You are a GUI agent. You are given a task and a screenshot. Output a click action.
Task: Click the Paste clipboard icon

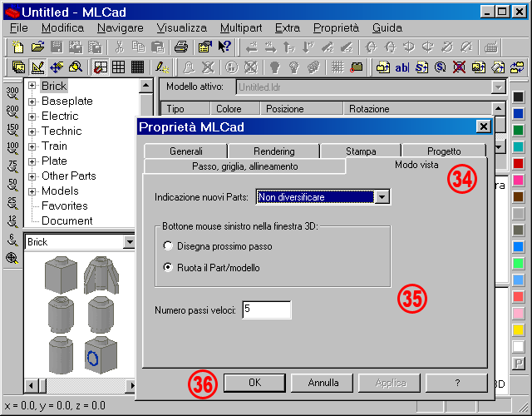158,47
